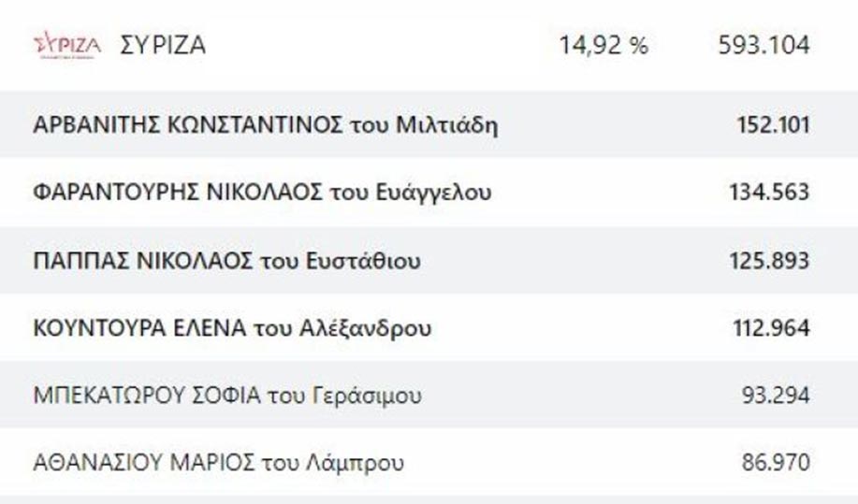Select candidate ΜΠΕΚΑΤΩΡΟΥ ΣΟΦΙΑ row
The image size is (858, 504).
[x=429, y=395]
